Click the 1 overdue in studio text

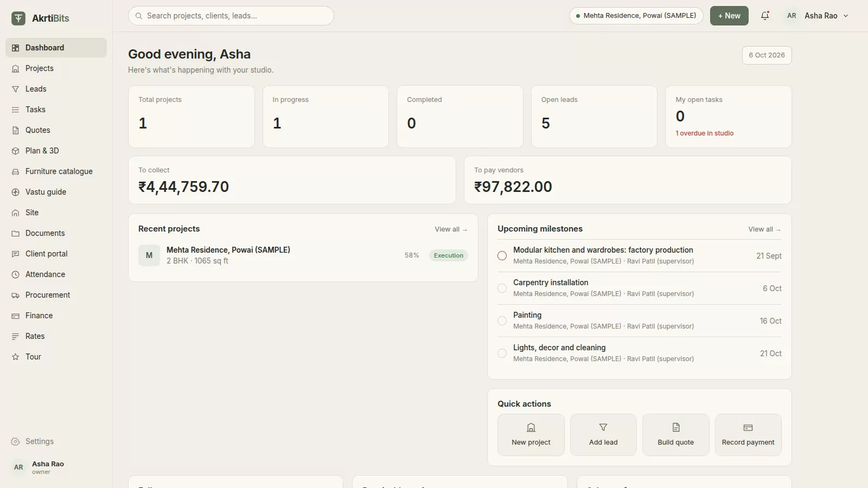point(704,133)
